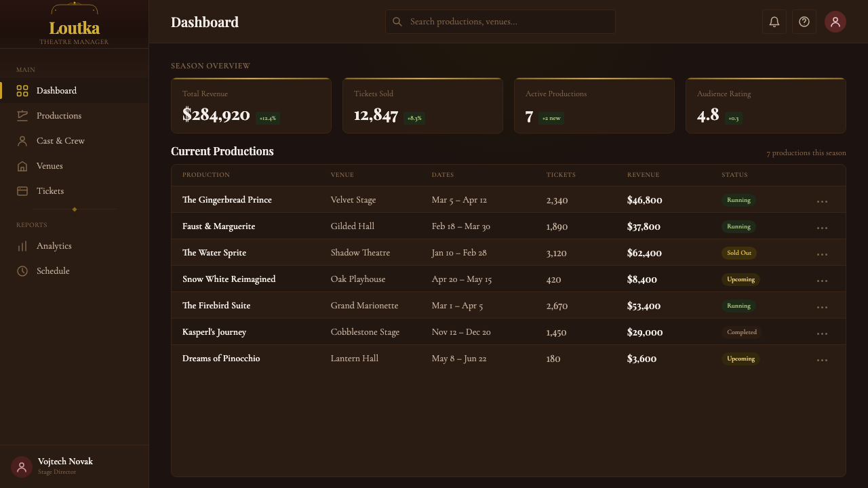The height and width of the screenshot is (488, 868).
Task: Open more options for Faust & Marguerite
Action: [822, 227]
